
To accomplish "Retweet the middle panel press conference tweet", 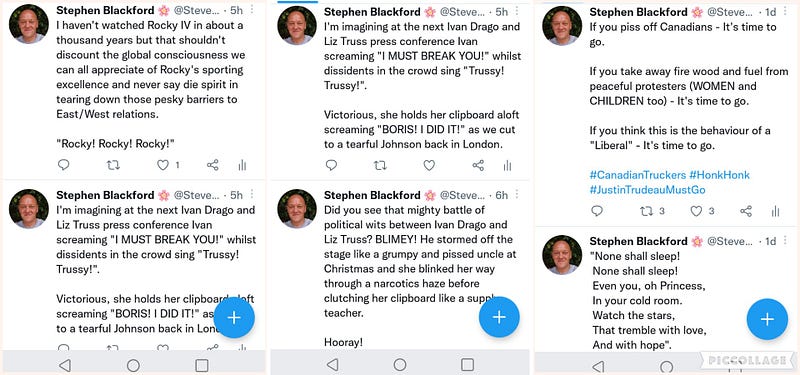I will tap(380, 165).
